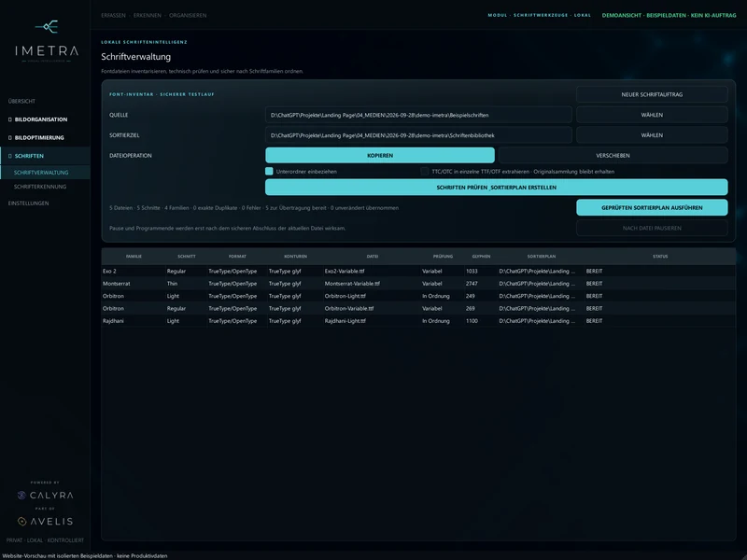Enable the TTC/OTC extraction checkbox

(425, 172)
